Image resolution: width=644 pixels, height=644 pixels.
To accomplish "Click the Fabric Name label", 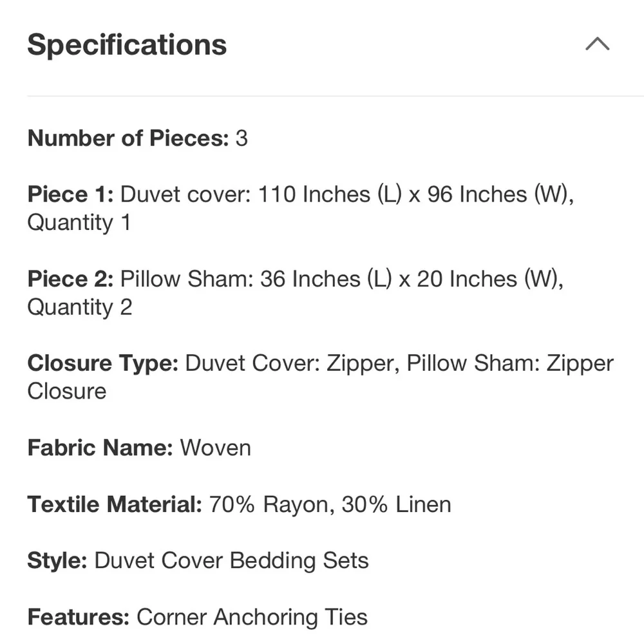I will tap(100, 448).
